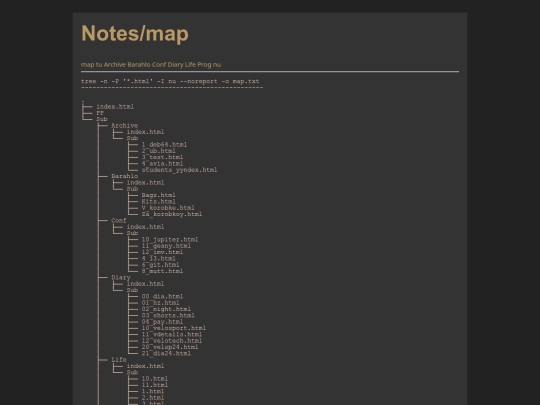
Task: Click '3_test.html' in the tree
Action: (x=162, y=157)
